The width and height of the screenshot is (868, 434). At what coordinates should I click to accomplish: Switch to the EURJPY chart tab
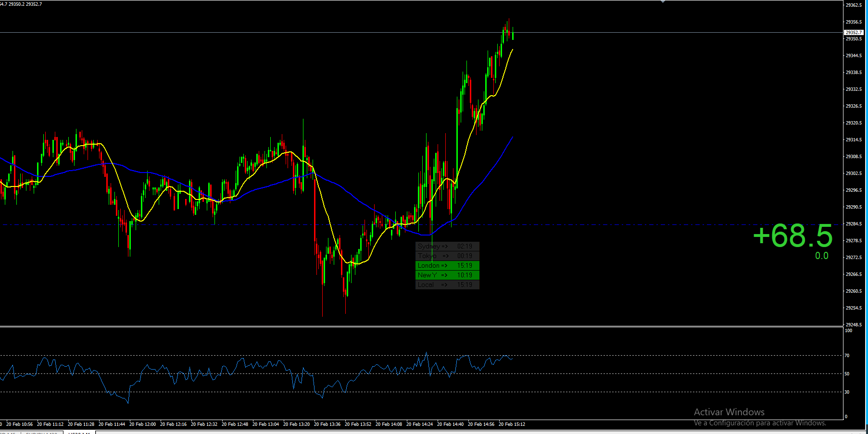42,433
